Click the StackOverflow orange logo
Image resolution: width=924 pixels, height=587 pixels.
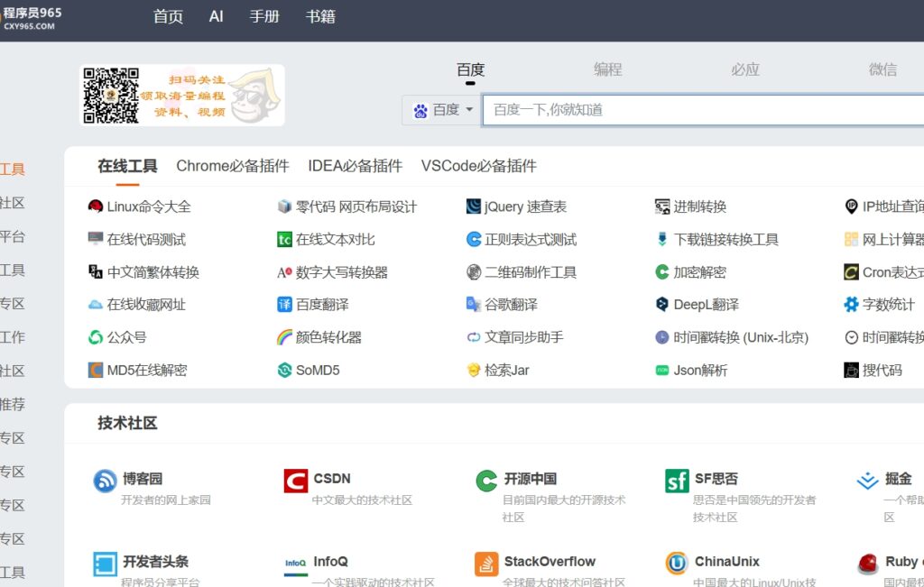point(486,564)
